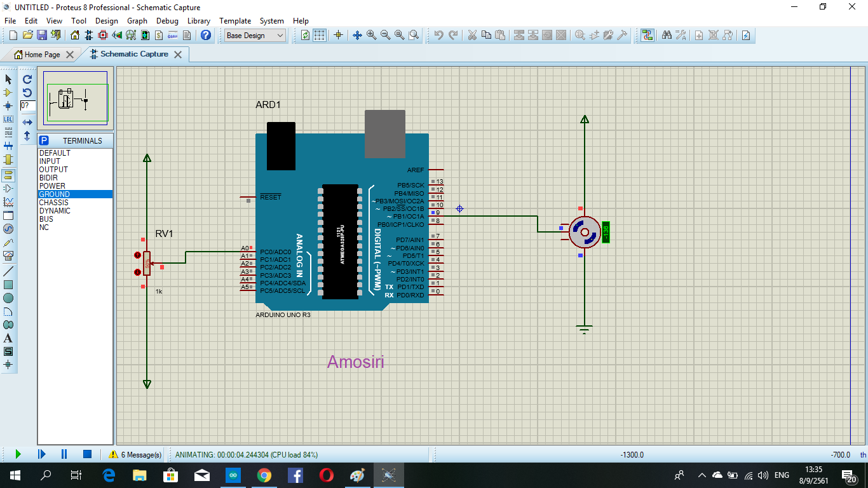Pause the running simulation
The width and height of the screenshot is (868, 488).
pos(64,454)
